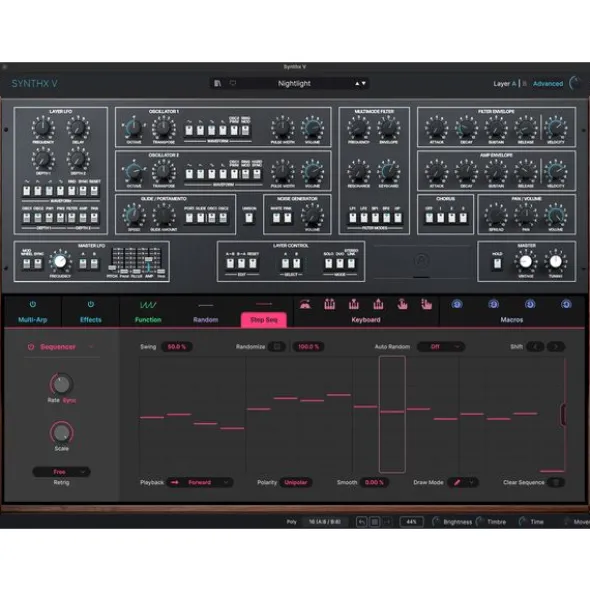Click the Sequencer Scale knob

(61, 432)
